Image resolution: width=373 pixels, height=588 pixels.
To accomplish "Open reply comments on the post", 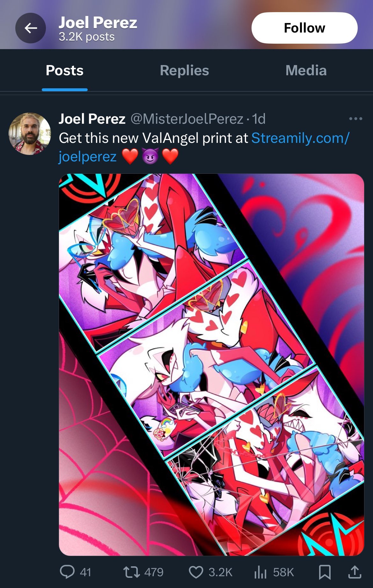I will pyautogui.click(x=67, y=572).
